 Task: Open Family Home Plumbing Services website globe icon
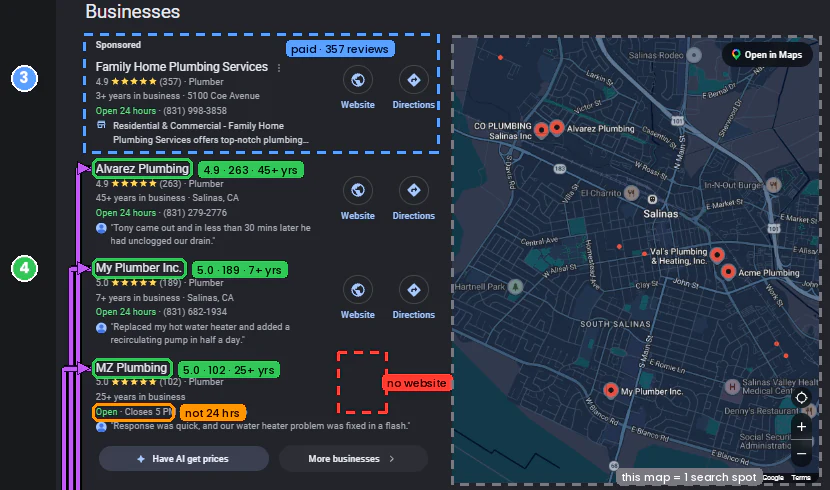358,80
